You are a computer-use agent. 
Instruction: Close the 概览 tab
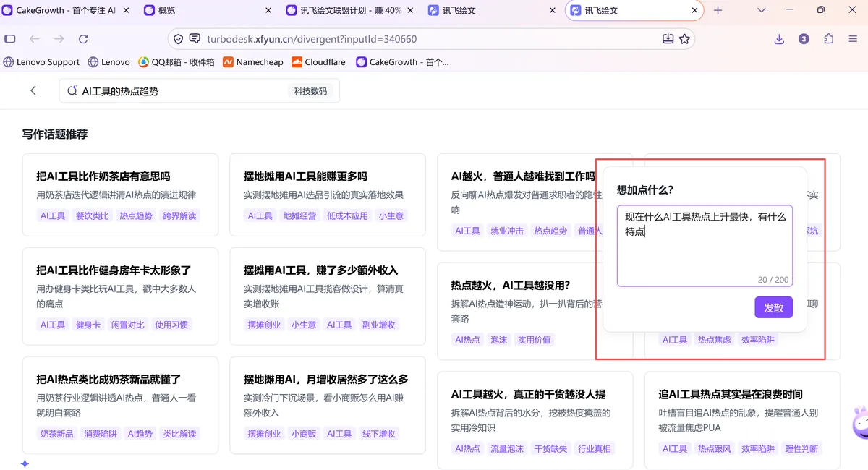tap(268, 10)
